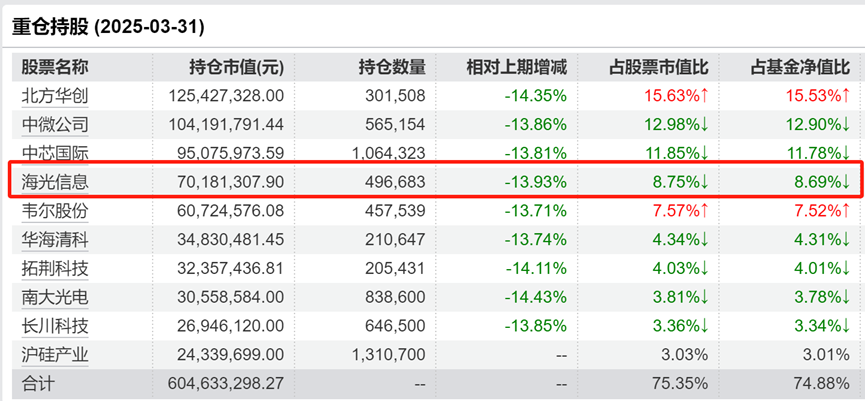Screen dimensions: 865x401
Task: Click the 股票名称 column header
Action: point(55,67)
